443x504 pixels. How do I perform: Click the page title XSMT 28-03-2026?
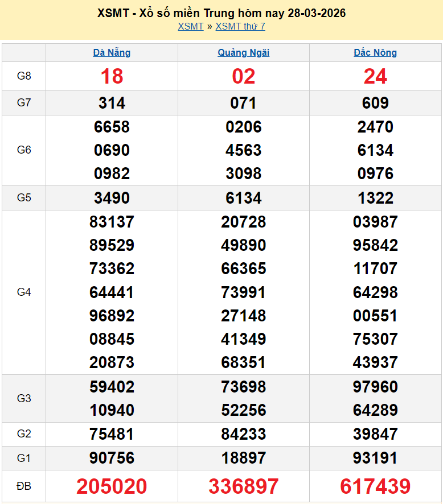click(x=221, y=13)
